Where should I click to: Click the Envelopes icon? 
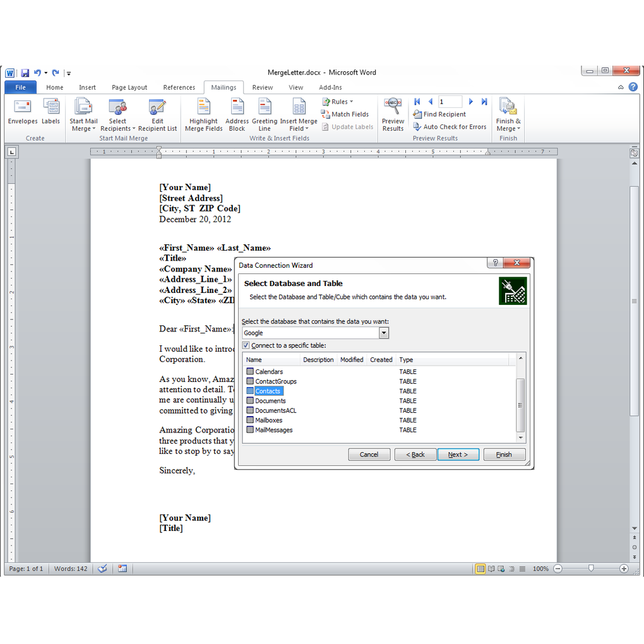[23, 111]
